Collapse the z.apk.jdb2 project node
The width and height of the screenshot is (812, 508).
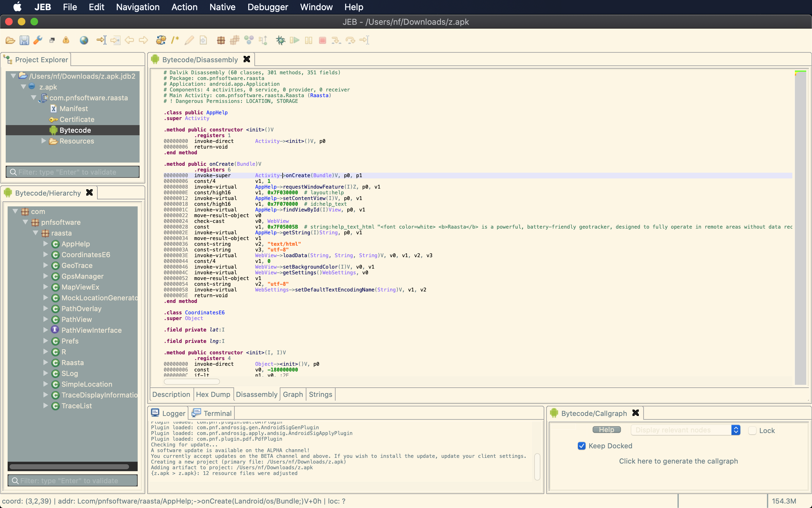click(13, 76)
